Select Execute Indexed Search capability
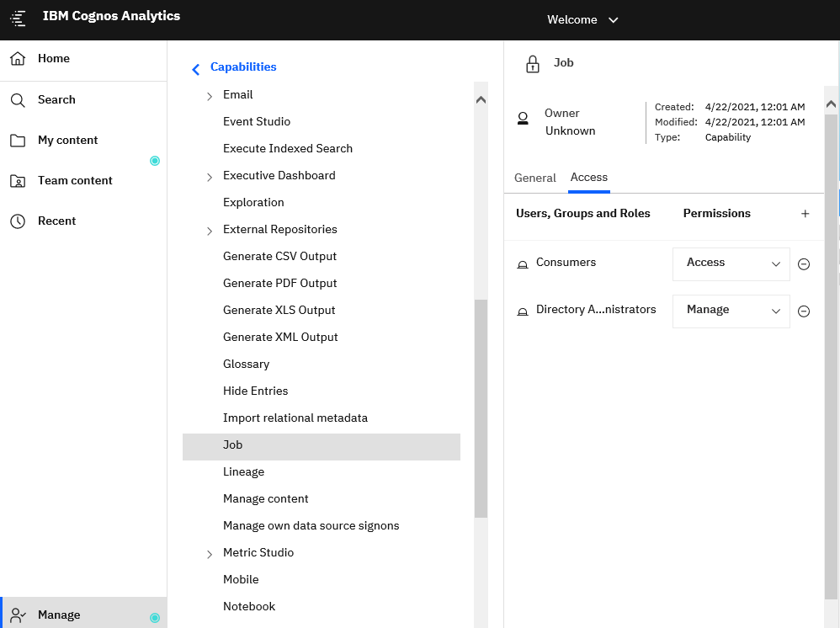Viewport: 840px width, 628px height. pyautogui.click(x=288, y=148)
